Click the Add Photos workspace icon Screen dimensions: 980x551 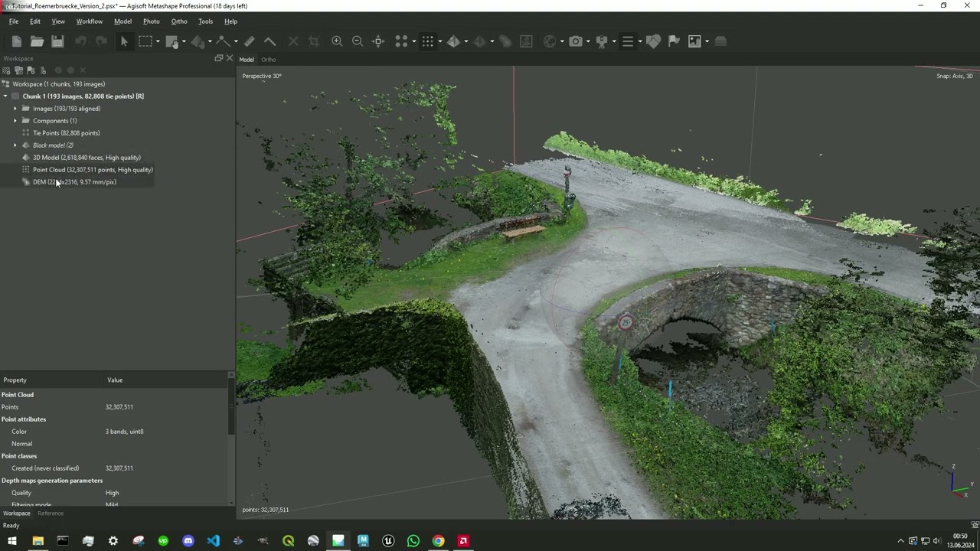coord(18,70)
